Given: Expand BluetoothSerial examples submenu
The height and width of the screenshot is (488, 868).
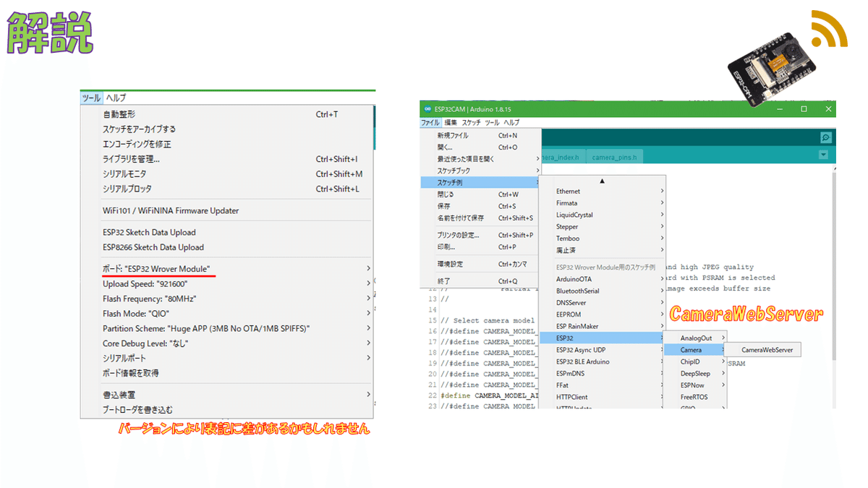Looking at the screenshot, I should (x=602, y=291).
